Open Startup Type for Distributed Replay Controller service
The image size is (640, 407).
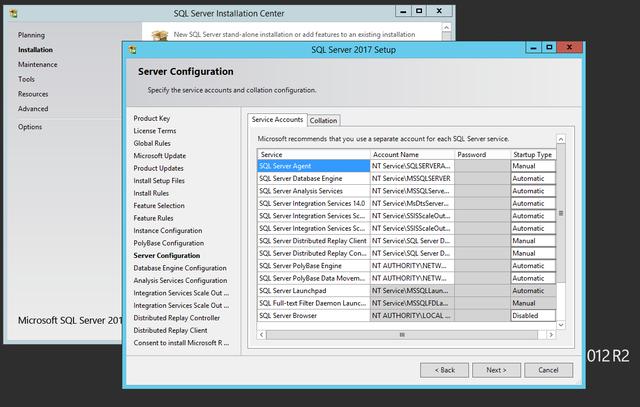coord(533,253)
